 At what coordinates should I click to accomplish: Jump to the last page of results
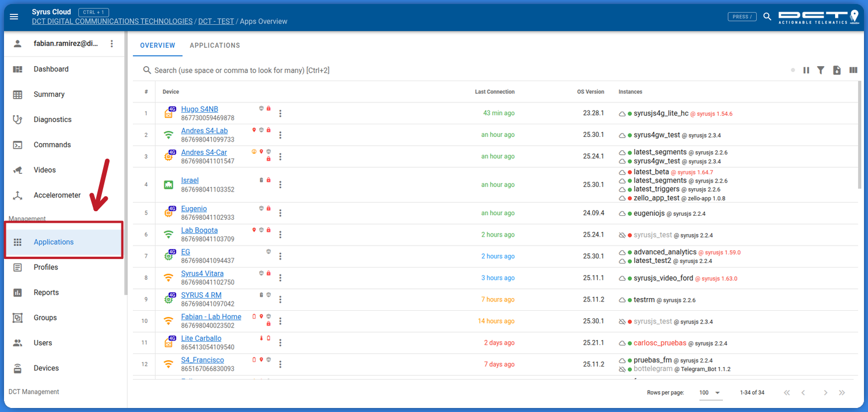(842, 392)
